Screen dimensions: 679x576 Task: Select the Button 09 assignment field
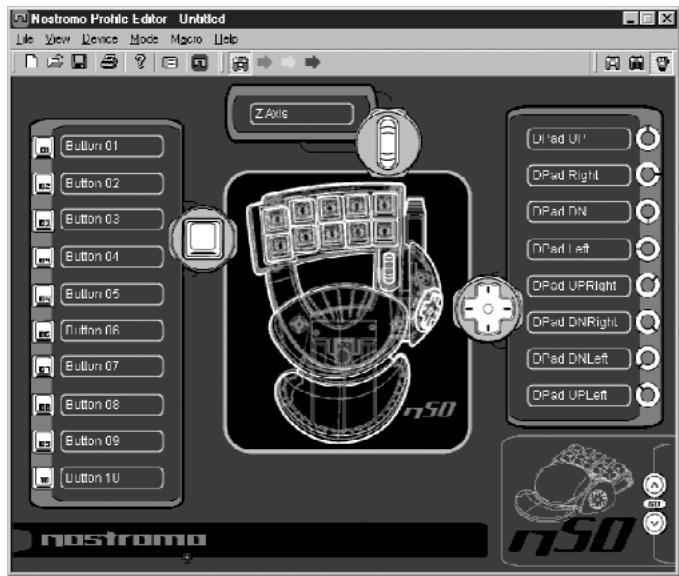[112, 441]
